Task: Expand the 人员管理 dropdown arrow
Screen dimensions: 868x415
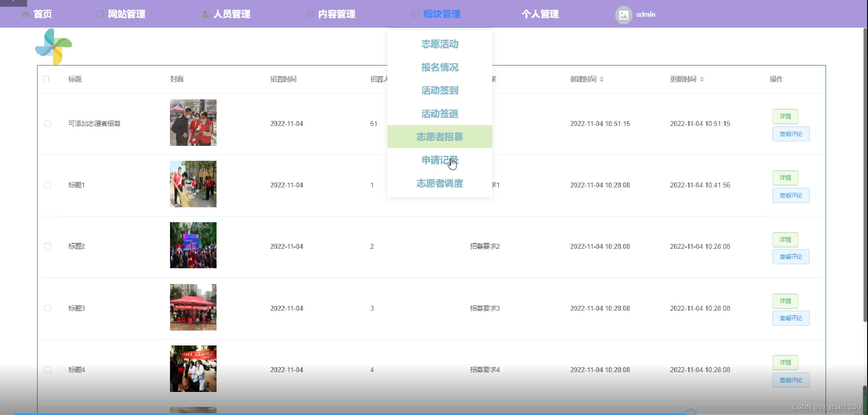Action: pyautogui.click(x=257, y=14)
